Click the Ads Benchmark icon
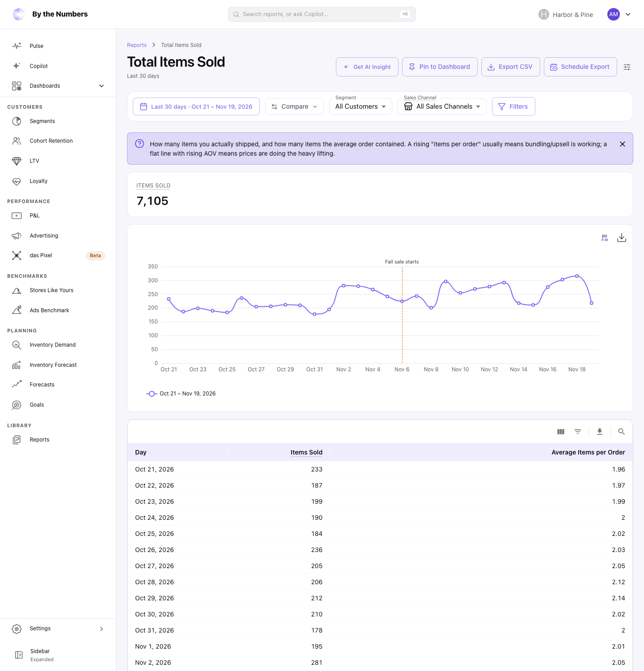 point(17,310)
